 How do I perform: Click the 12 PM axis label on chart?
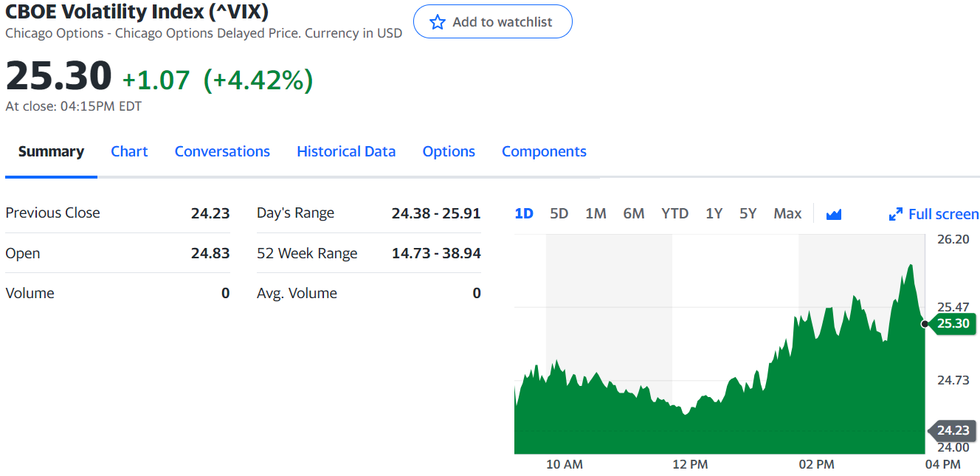tap(690, 464)
